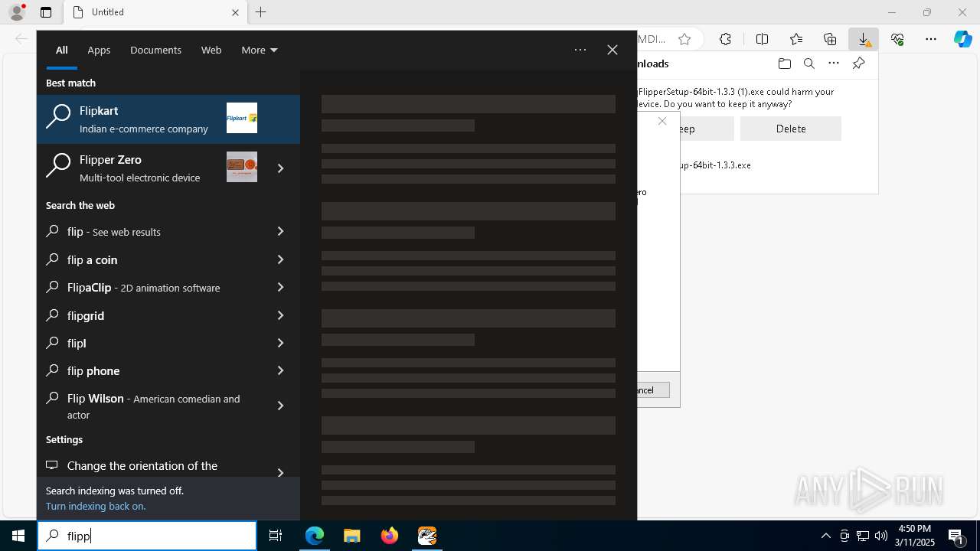Close the Windows search panel
The height and width of the screenshot is (551, 980).
pos(612,50)
